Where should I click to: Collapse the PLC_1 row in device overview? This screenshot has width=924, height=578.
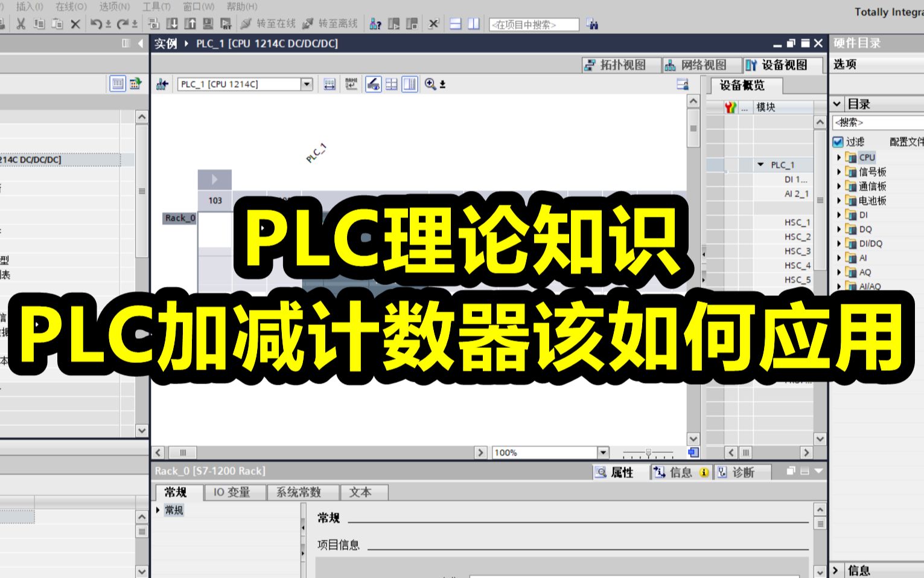[760, 164]
